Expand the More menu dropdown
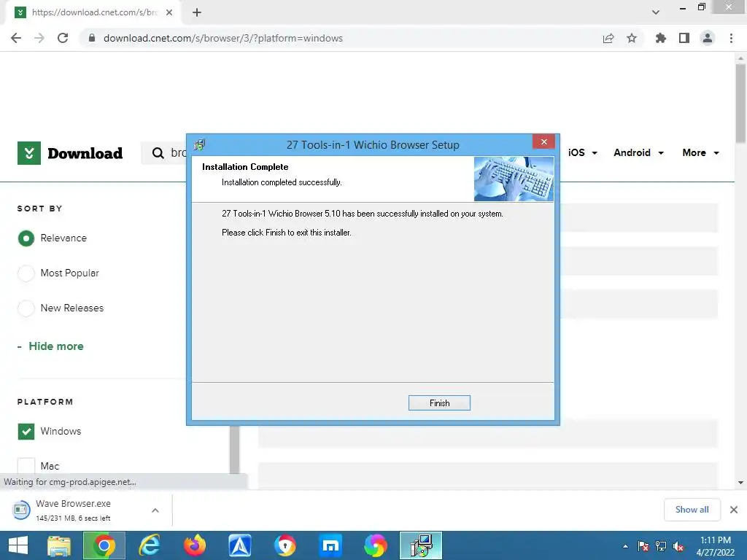The image size is (747, 560). (x=700, y=152)
